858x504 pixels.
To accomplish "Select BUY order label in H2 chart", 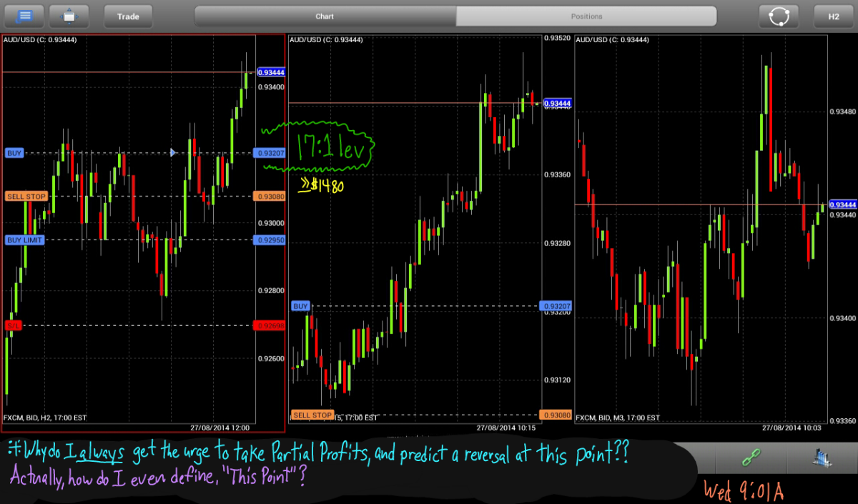I will 14,153.
